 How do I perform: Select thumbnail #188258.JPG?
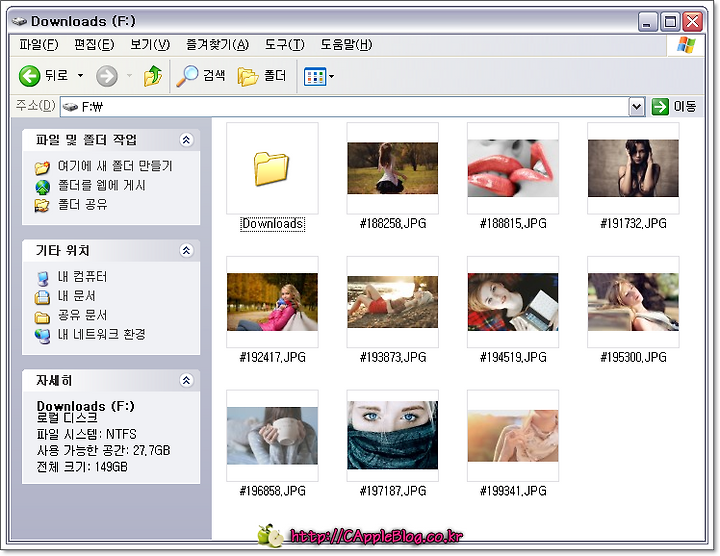[x=393, y=168]
